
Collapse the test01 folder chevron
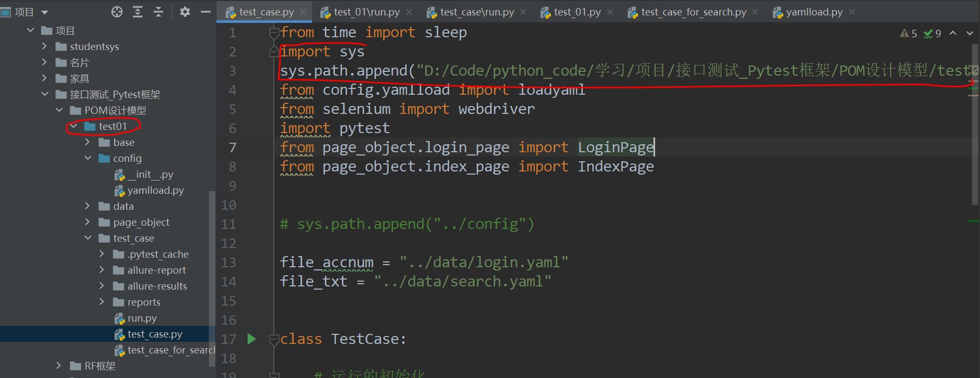(x=73, y=127)
